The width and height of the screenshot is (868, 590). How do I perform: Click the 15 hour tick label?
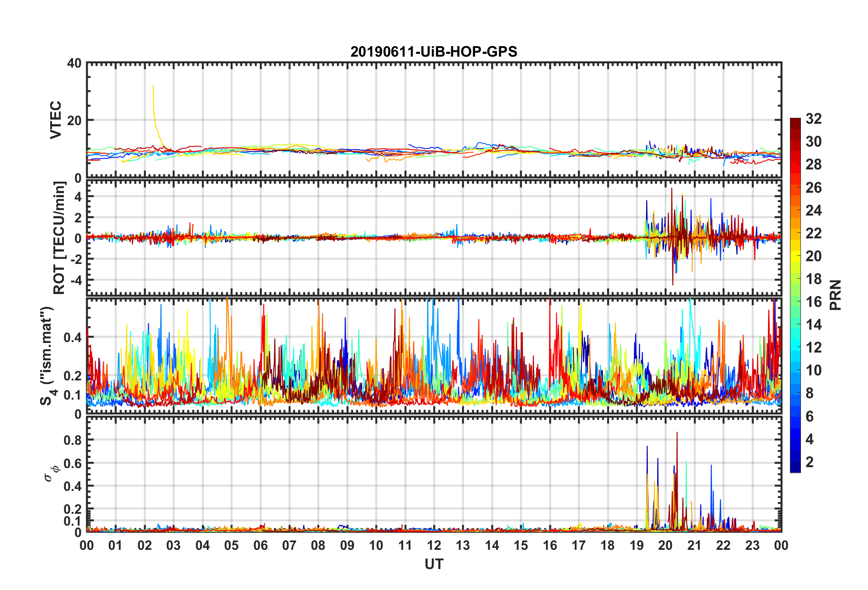(521, 546)
